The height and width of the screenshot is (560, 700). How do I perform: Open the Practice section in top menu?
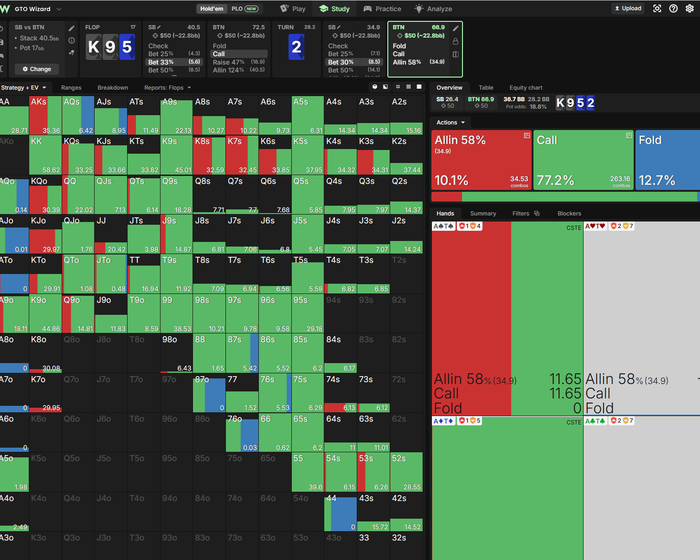382,8
